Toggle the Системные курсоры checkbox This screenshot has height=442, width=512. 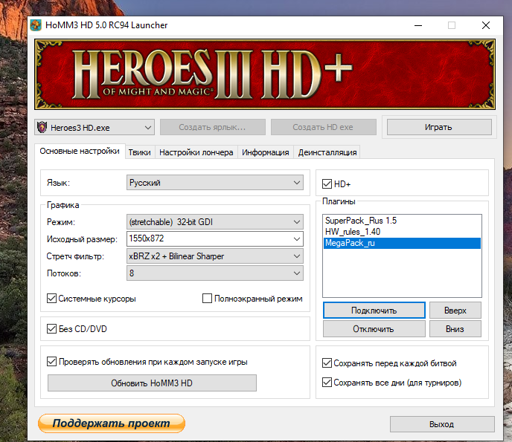[x=52, y=298]
